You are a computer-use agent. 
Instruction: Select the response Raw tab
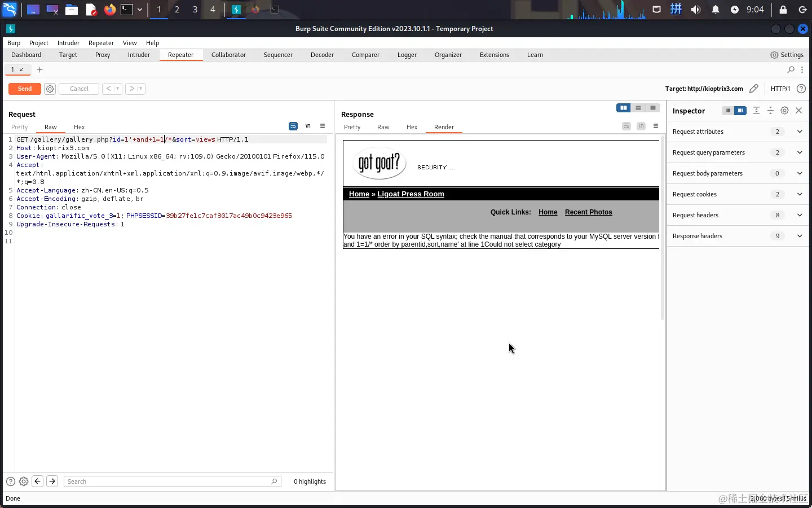coord(383,127)
